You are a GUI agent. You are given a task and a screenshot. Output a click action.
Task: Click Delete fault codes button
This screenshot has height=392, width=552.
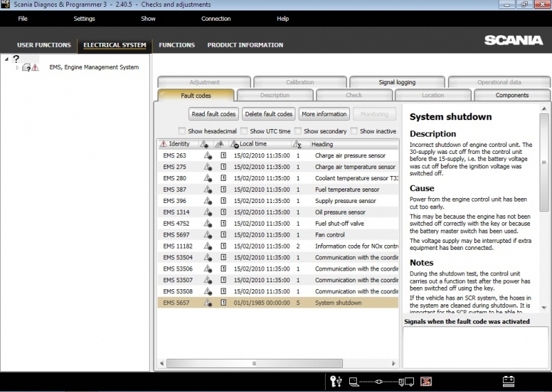point(268,114)
